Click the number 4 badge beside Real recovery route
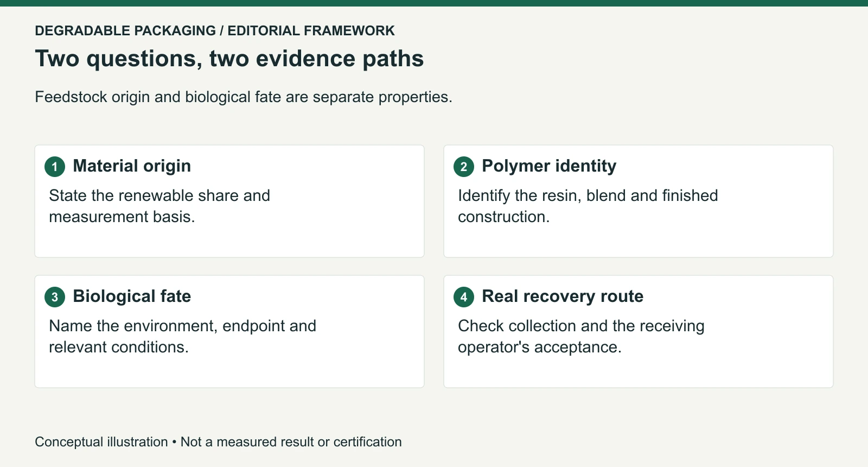Image resolution: width=868 pixels, height=467 pixels. (464, 296)
